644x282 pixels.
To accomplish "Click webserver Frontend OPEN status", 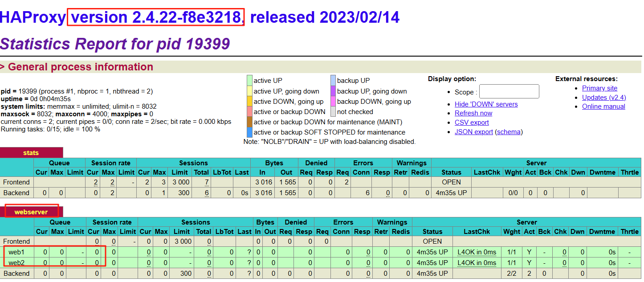I will point(432,241).
